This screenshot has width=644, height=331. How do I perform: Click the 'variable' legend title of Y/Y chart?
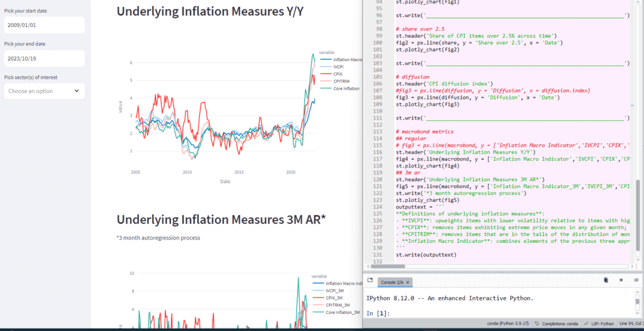(x=326, y=53)
